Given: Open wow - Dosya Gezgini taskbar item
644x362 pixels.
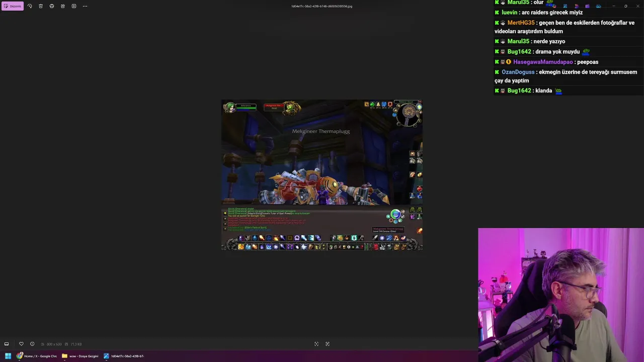Looking at the screenshot, I should (80, 356).
